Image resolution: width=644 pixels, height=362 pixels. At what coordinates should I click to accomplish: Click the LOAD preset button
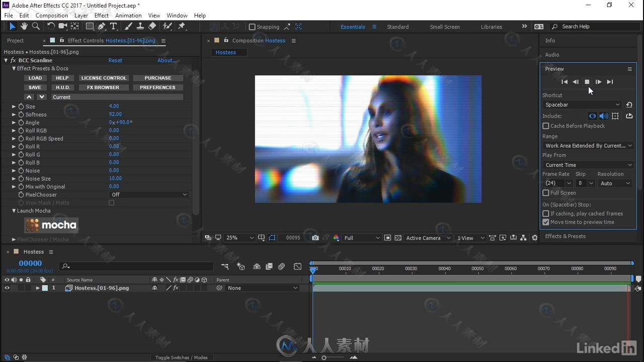click(35, 78)
